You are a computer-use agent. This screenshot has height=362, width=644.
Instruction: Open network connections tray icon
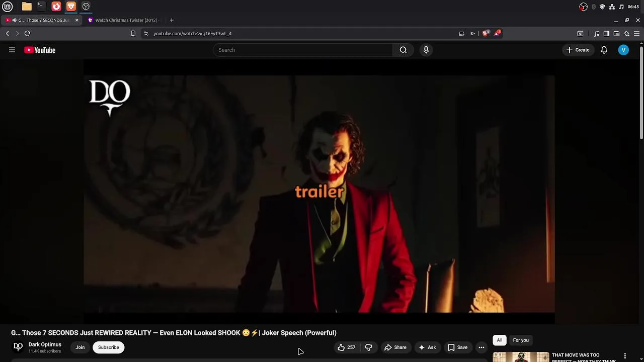pos(612,7)
